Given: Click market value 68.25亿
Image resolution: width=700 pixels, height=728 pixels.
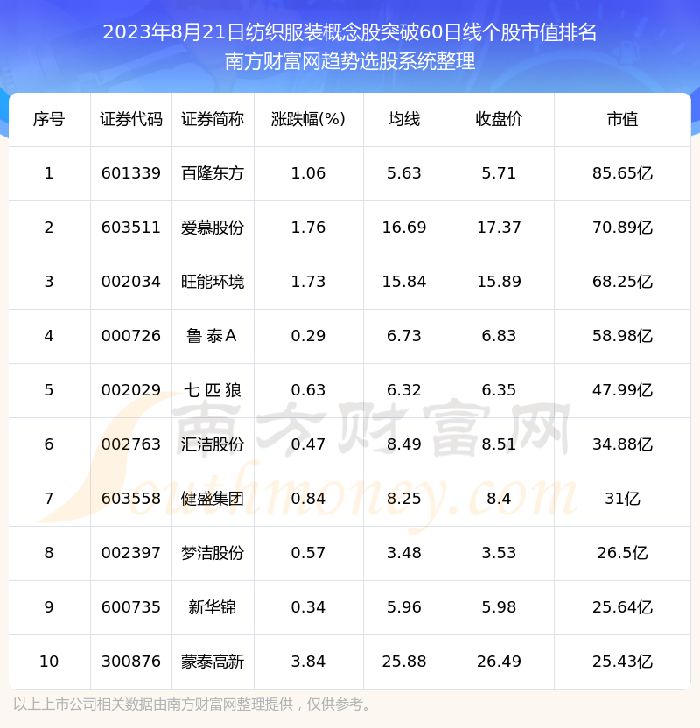Looking at the screenshot, I should pyautogui.click(x=622, y=282).
